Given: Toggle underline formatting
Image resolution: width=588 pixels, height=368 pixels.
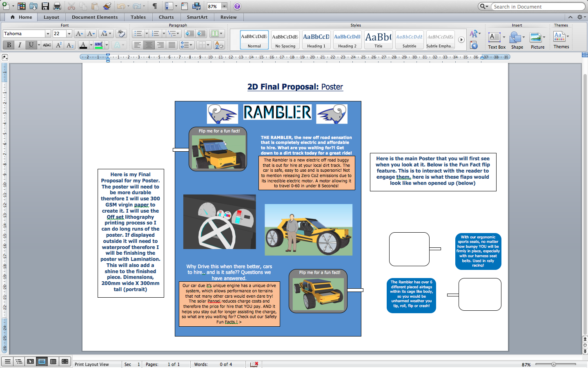Looking at the screenshot, I should coord(31,45).
